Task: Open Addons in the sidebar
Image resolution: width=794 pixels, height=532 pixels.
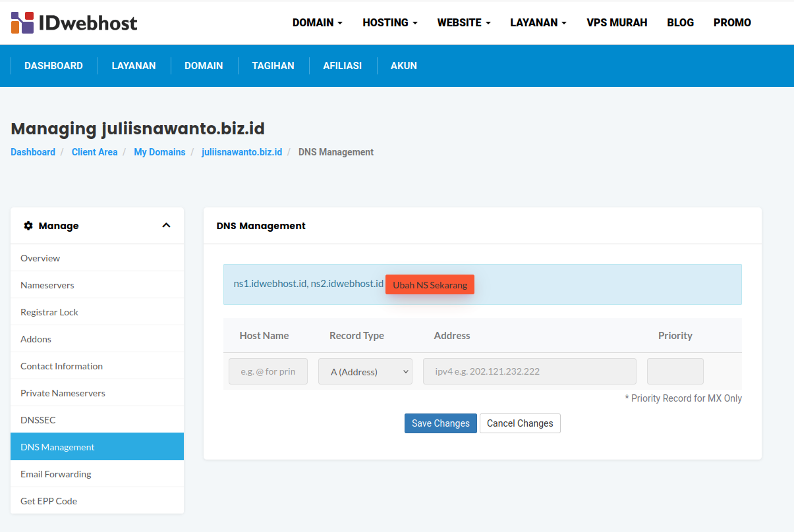Action: click(97, 339)
